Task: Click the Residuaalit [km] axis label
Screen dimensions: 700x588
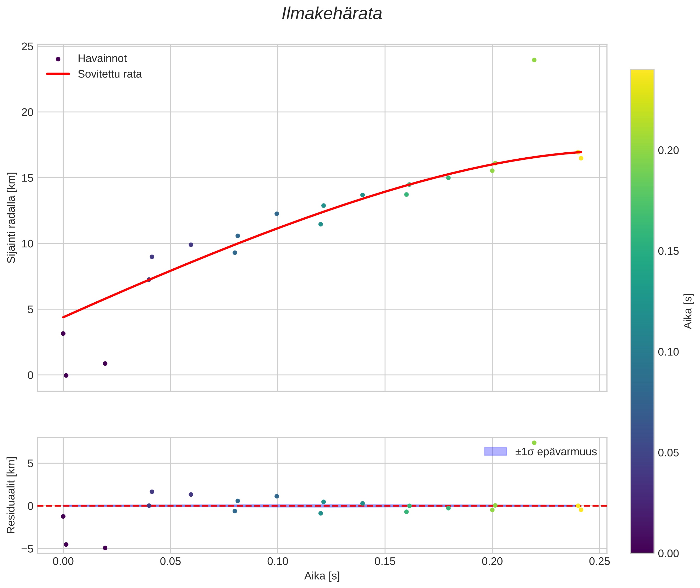Action: pyautogui.click(x=11, y=495)
